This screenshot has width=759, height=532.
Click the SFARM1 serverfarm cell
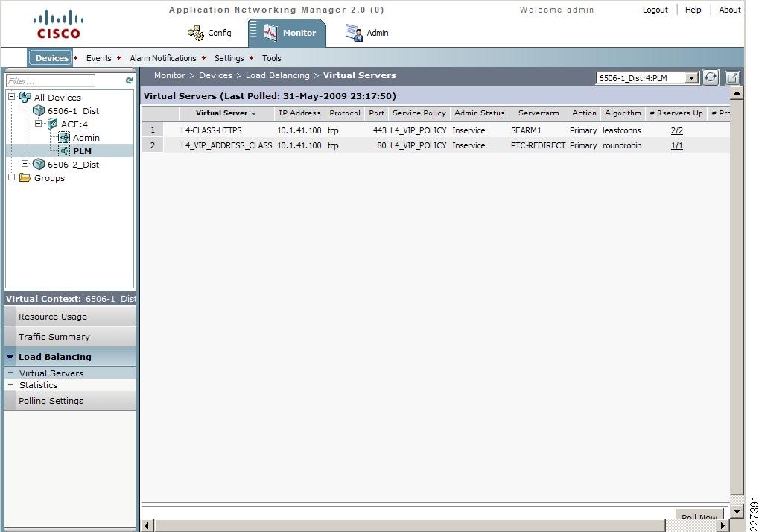pyautogui.click(x=526, y=130)
